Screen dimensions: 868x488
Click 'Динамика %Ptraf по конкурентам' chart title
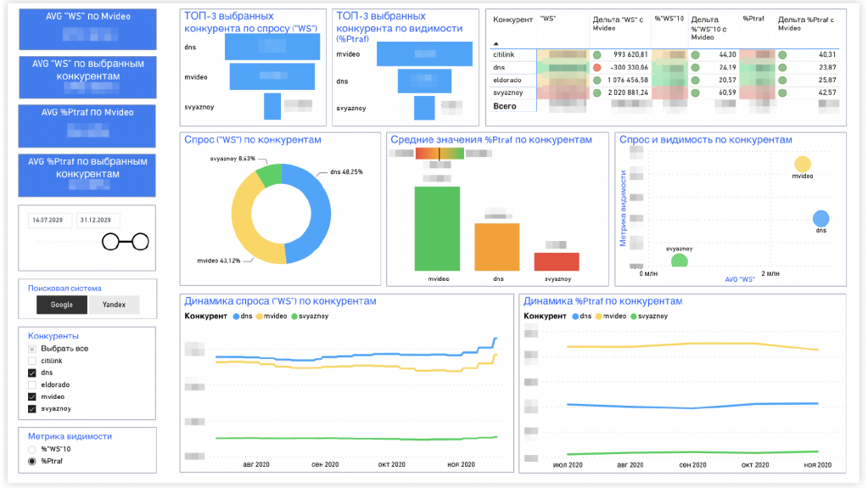[x=602, y=301]
